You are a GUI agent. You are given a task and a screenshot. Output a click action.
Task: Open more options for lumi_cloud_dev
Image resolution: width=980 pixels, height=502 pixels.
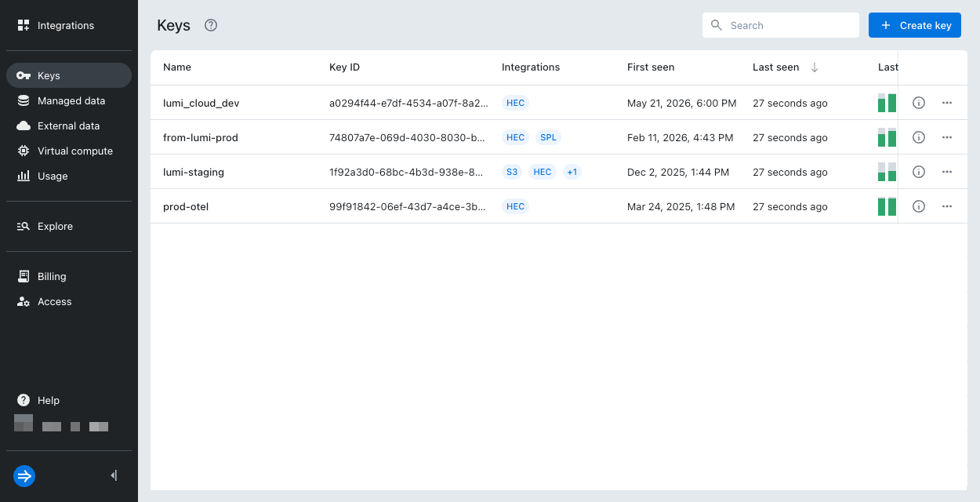947,103
